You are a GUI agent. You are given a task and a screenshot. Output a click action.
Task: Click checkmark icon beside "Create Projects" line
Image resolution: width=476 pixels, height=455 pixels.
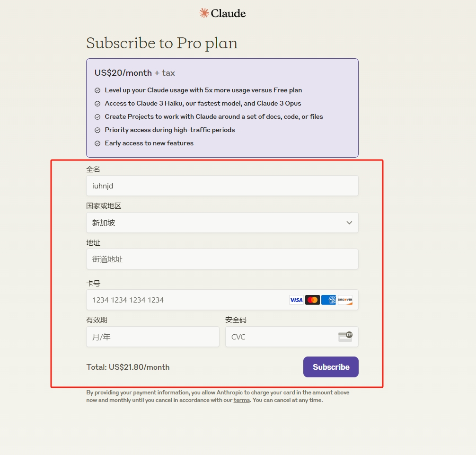click(x=97, y=117)
